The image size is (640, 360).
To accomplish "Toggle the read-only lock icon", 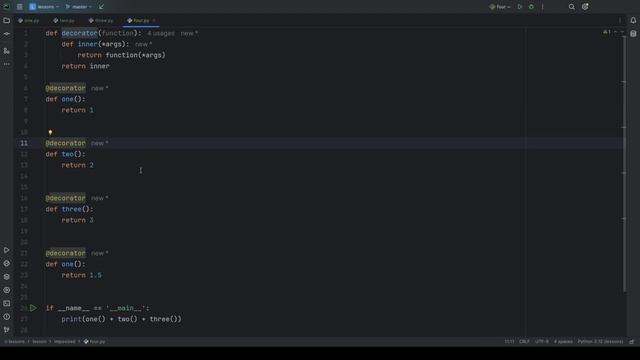I will click(631, 341).
